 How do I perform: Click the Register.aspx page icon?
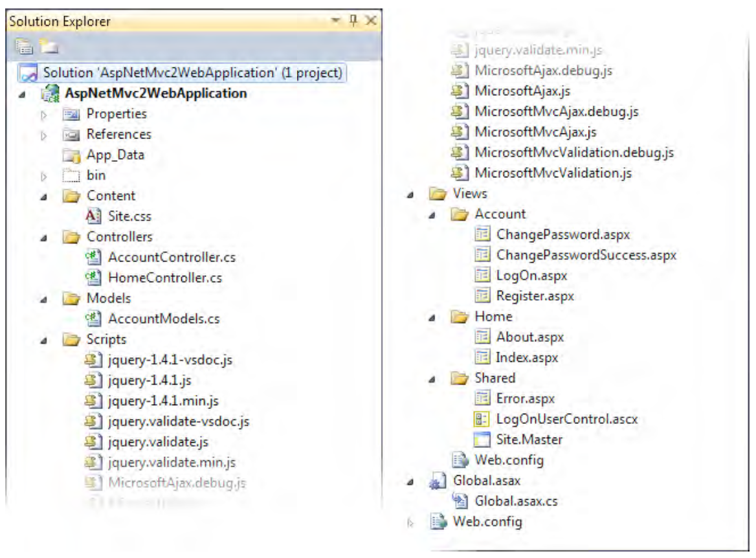482,296
